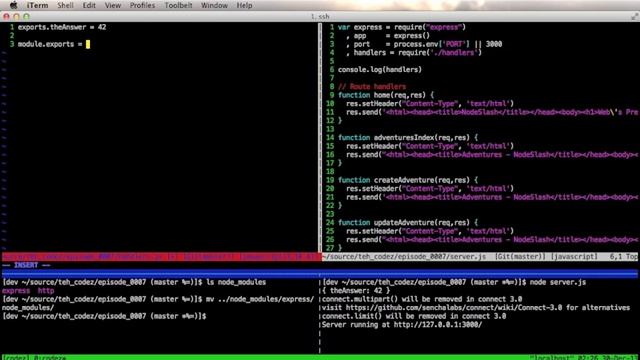Open the iTerm application menu
Viewport: 640px width, 360px height.
tap(38, 5)
